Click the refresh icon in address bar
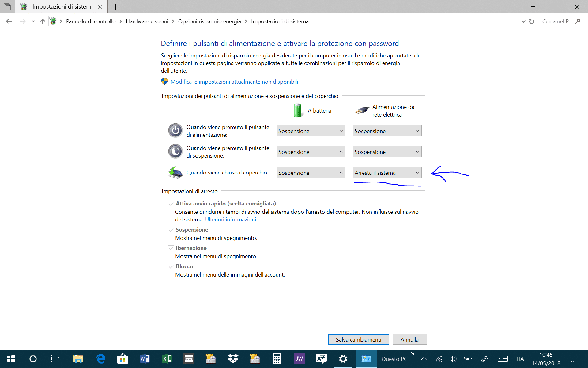The width and height of the screenshot is (588, 368). (x=532, y=21)
